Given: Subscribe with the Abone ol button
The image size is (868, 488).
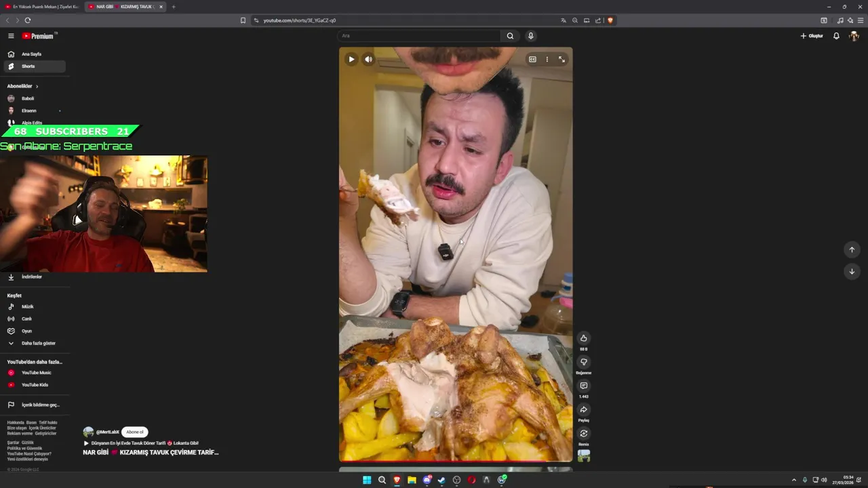Looking at the screenshot, I should pos(135,432).
